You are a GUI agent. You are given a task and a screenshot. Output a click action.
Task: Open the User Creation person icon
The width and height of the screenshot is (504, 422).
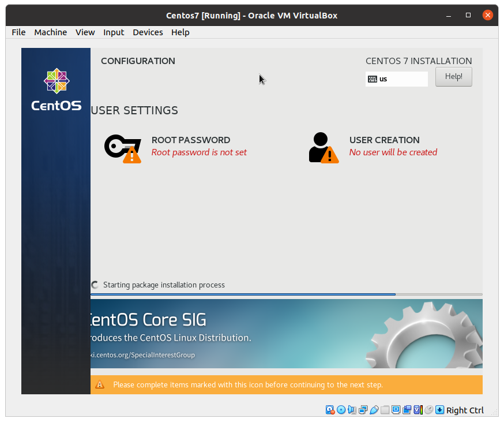(x=324, y=148)
